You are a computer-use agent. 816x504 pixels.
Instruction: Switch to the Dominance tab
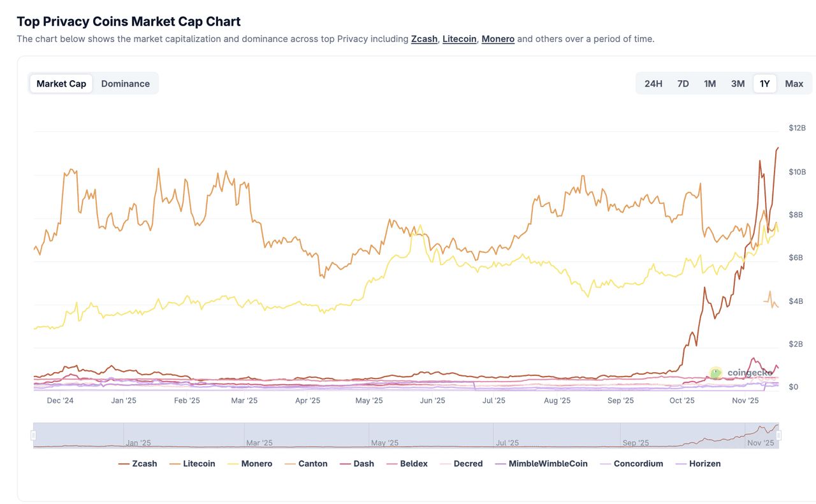(126, 83)
